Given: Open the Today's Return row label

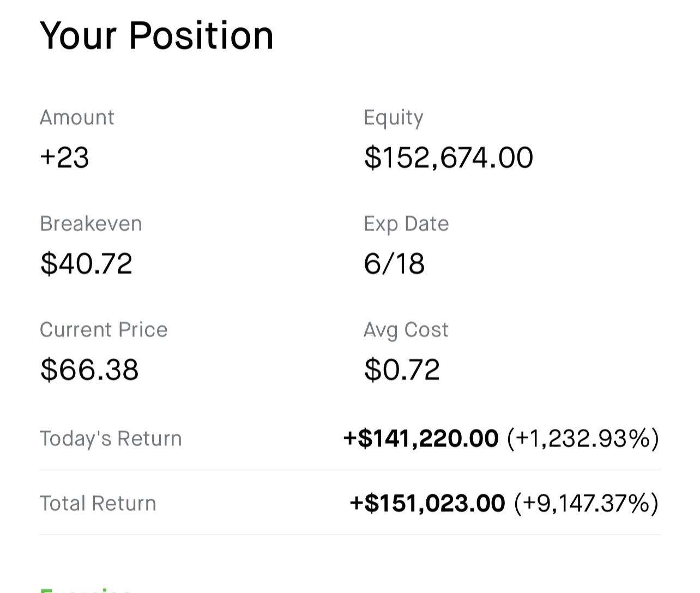Looking at the screenshot, I should 111,439.
